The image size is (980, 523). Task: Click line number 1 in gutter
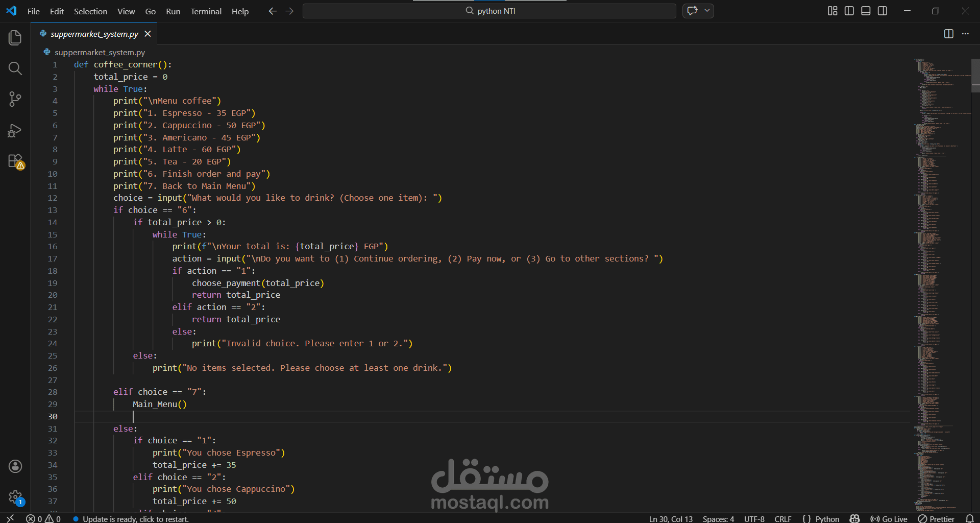[x=55, y=64]
